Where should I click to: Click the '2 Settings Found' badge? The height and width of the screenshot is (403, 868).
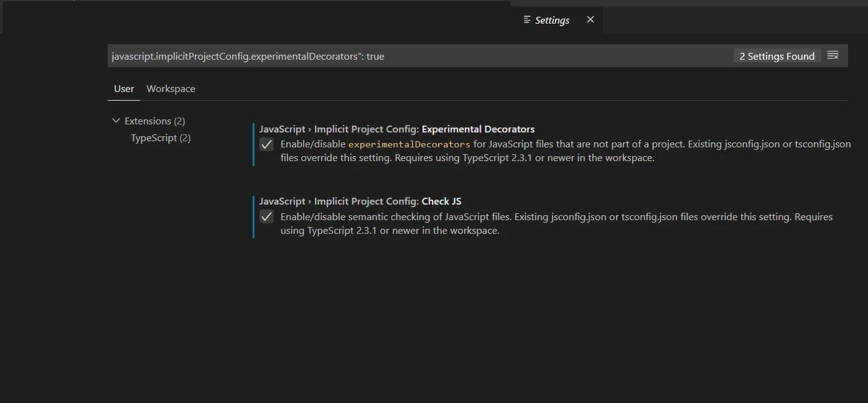(x=777, y=56)
